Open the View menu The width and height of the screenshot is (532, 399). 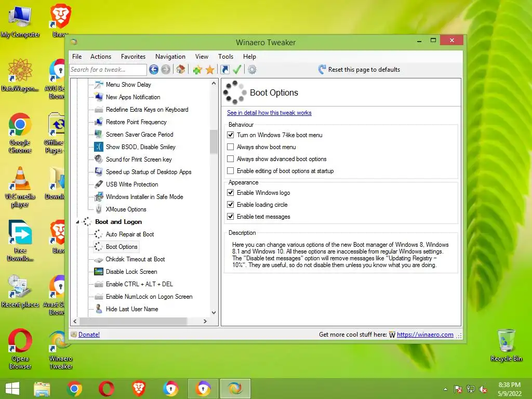click(202, 57)
